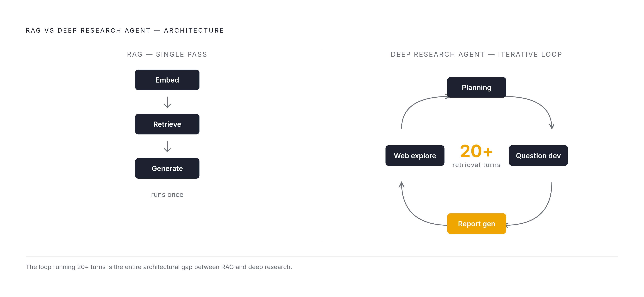
Task: Click the 'runs once' caption
Action: tap(167, 194)
